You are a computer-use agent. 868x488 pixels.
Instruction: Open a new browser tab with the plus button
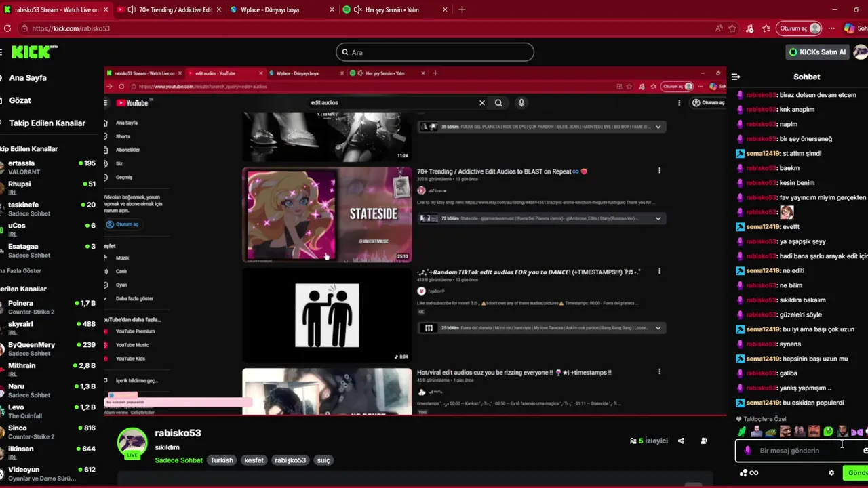tap(462, 9)
